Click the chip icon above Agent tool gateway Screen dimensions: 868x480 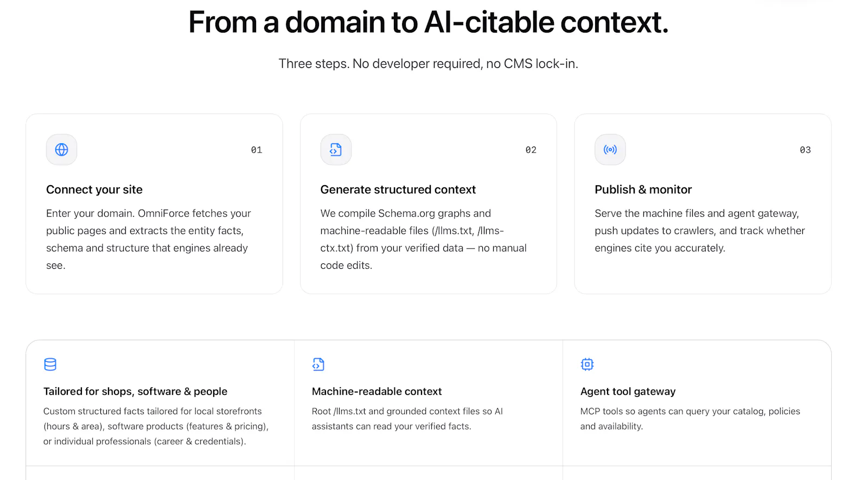point(587,364)
